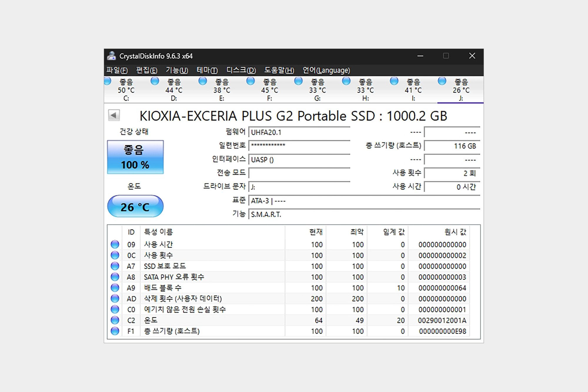Click the CrystalDiskInfo app icon in title bar

(x=111, y=56)
